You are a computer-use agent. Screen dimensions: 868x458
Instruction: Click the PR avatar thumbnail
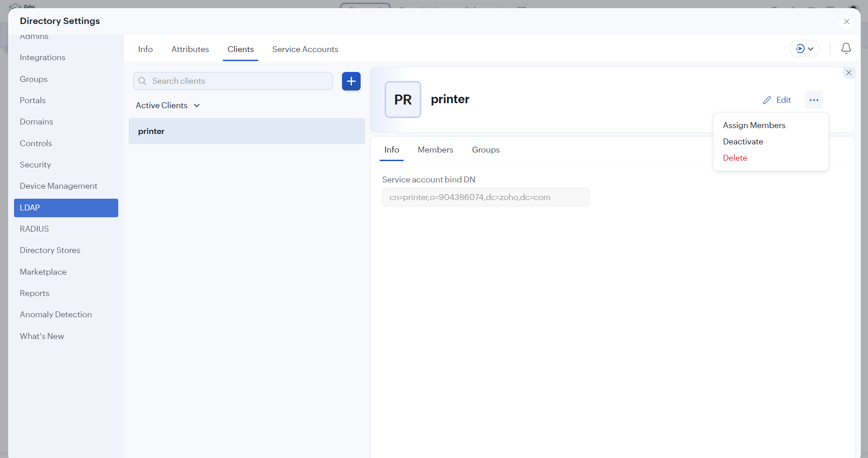(403, 100)
